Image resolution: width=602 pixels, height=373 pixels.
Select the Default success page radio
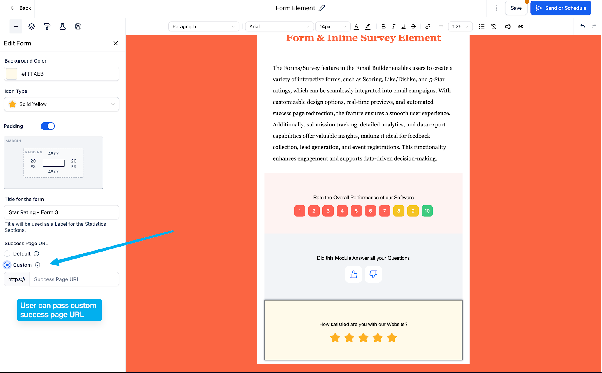click(7, 254)
